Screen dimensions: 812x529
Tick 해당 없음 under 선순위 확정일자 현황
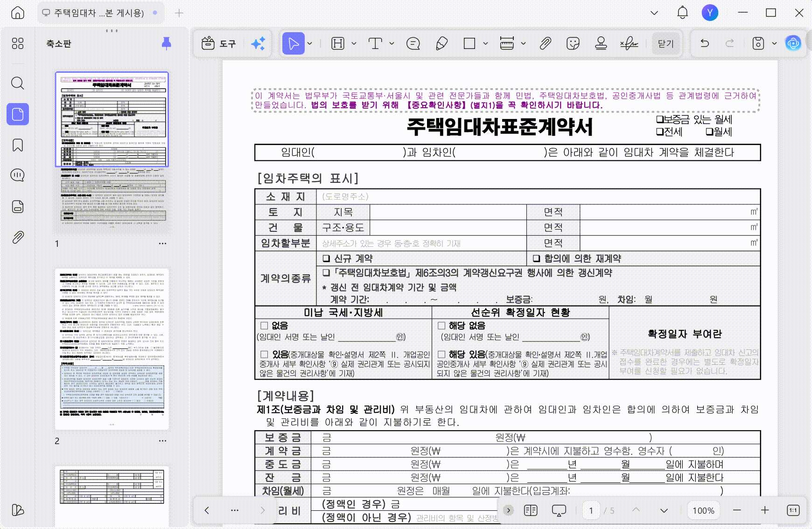click(441, 326)
